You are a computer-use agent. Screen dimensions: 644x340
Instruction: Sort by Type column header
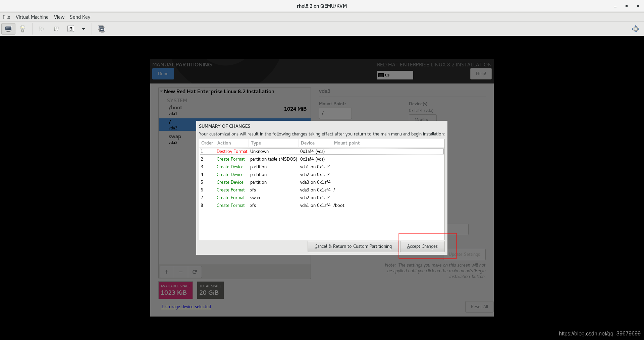coord(273,143)
